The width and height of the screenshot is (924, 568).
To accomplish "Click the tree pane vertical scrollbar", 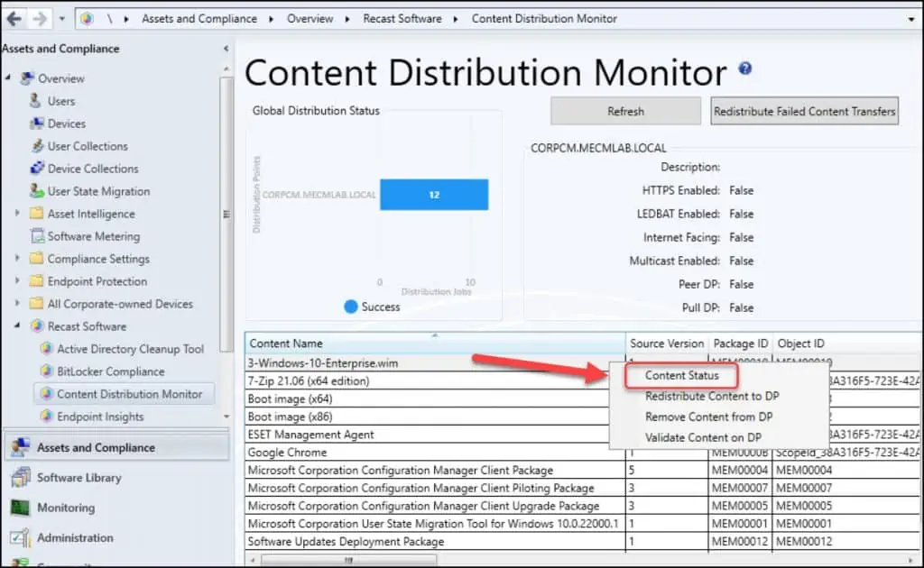I will (226, 215).
